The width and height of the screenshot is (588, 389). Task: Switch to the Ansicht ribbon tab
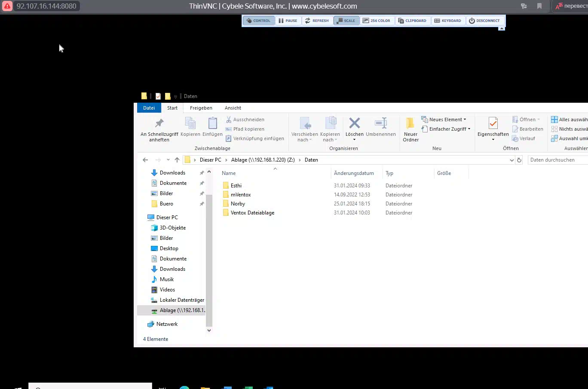point(233,108)
